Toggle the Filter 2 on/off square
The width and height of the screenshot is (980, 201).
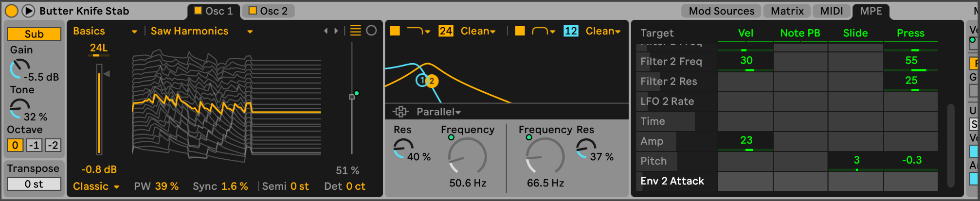pos(520,31)
